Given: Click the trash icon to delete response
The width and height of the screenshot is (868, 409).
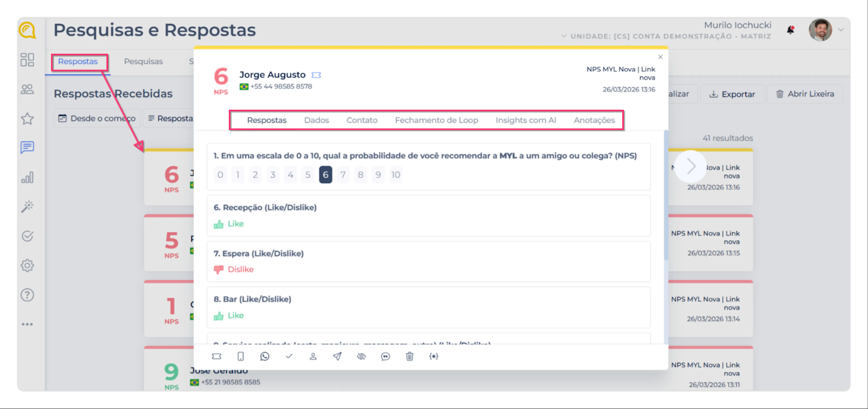Looking at the screenshot, I should [409, 356].
